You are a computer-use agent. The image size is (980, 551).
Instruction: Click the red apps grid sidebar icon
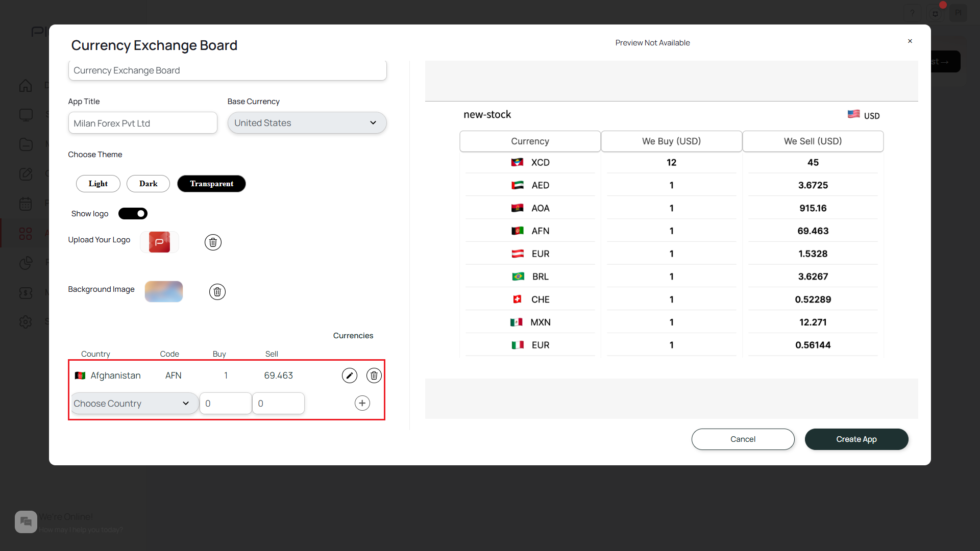(x=26, y=234)
